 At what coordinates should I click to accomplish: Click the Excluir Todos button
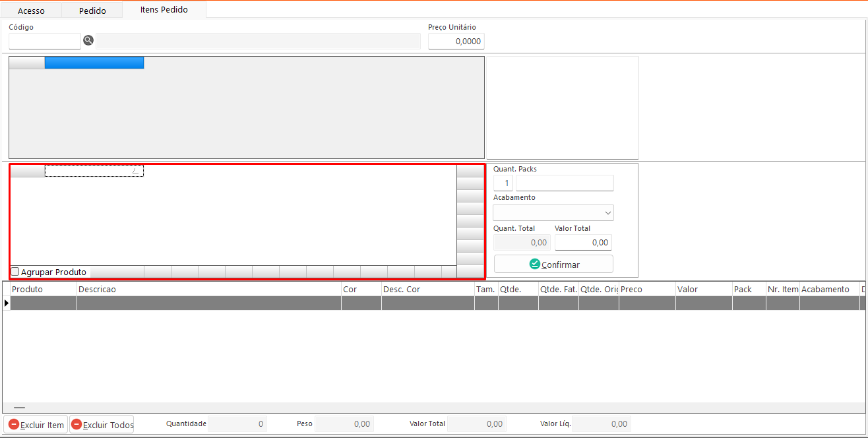click(102, 424)
